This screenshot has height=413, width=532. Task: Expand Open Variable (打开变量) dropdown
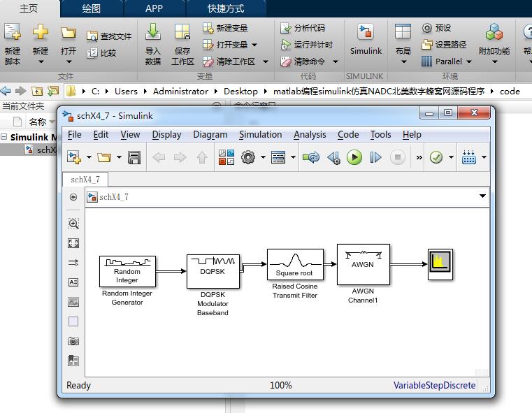(254, 45)
